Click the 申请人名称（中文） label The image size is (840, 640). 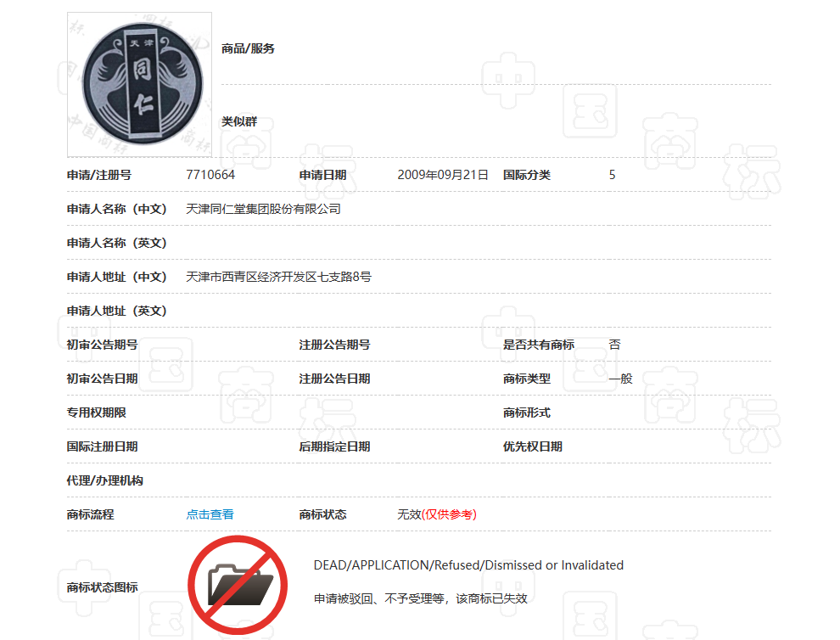[117, 209]
